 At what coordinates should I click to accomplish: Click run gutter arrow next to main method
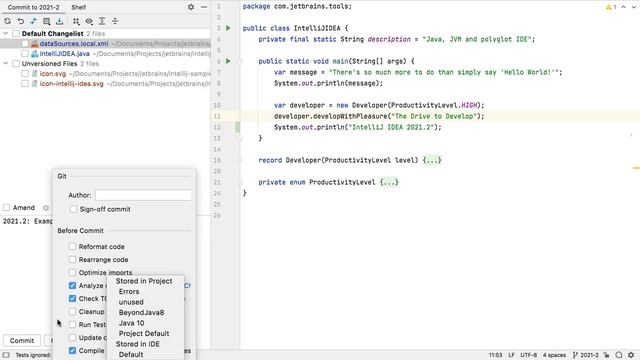point(228,61)
